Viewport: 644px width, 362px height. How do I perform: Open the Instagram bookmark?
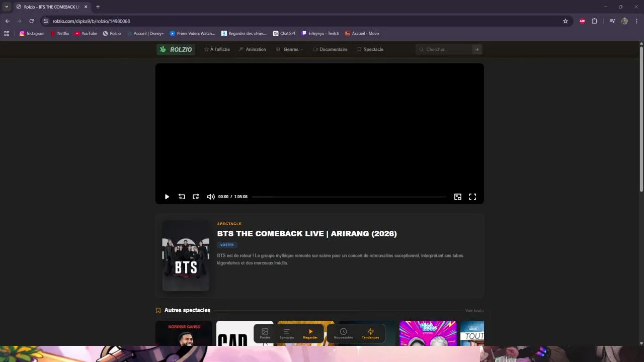[x=32, y=34]
